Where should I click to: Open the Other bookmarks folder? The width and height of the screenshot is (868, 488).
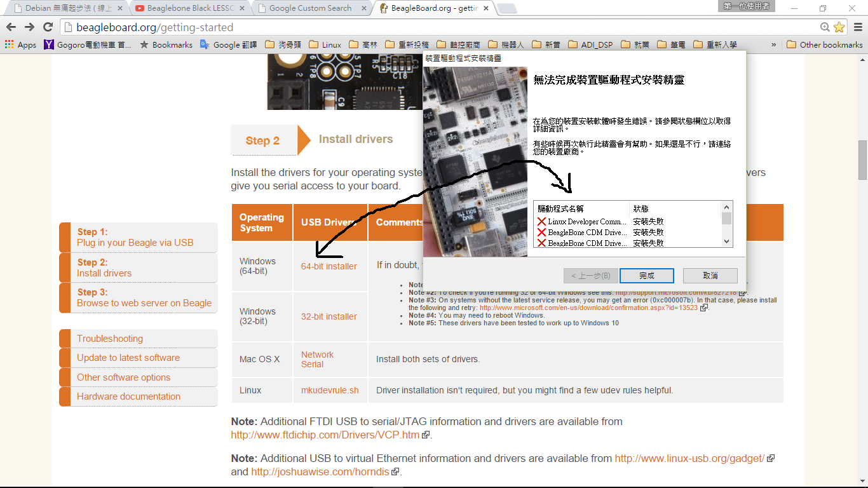(x=824, y=44)
